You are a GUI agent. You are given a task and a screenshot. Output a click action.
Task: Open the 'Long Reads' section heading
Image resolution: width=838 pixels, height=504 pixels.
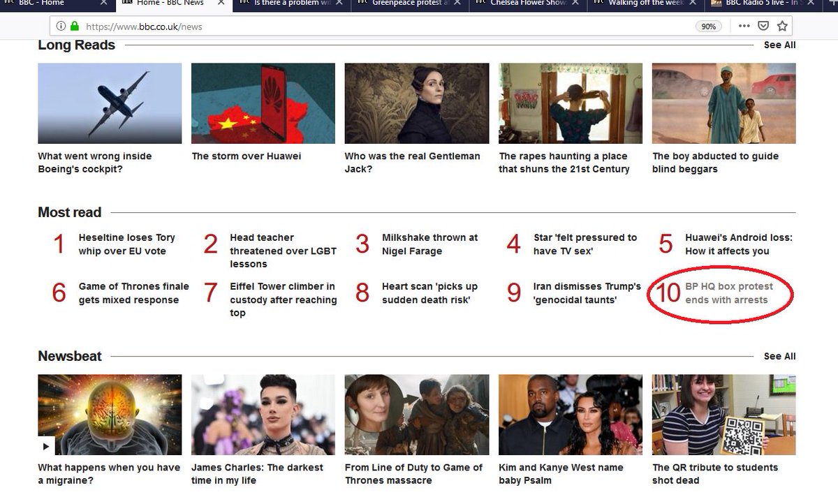[x=76, y=45]
